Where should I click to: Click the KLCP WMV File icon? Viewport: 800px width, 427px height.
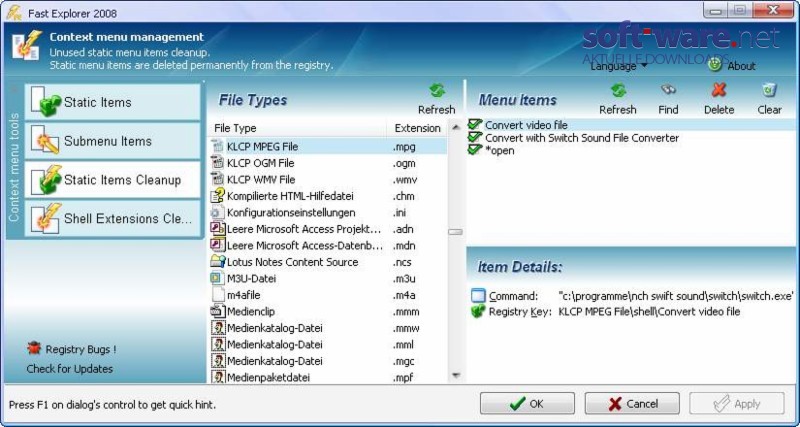tap(218, 179)
